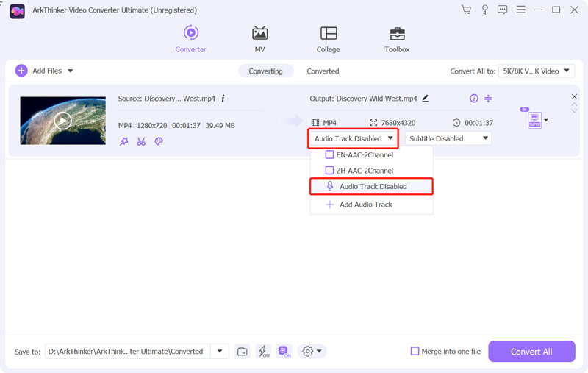This screenshot has width=588, height=373.
Task: Show the Converting list tab
Action: [x=265, y=71]
